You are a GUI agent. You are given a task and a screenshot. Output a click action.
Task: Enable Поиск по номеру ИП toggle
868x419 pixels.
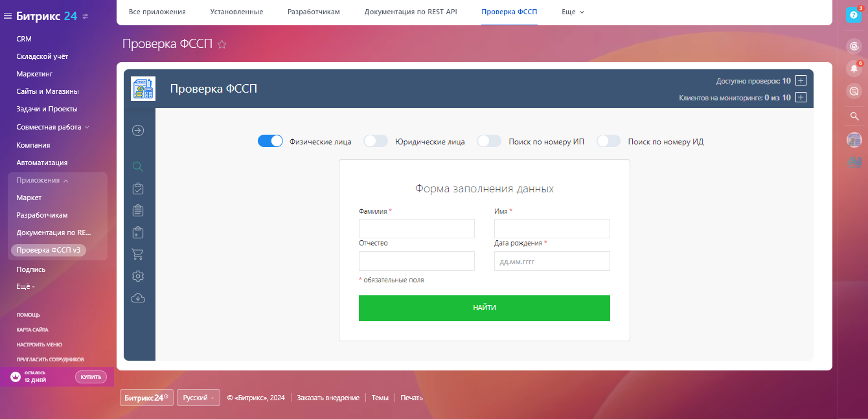(489, 141)
